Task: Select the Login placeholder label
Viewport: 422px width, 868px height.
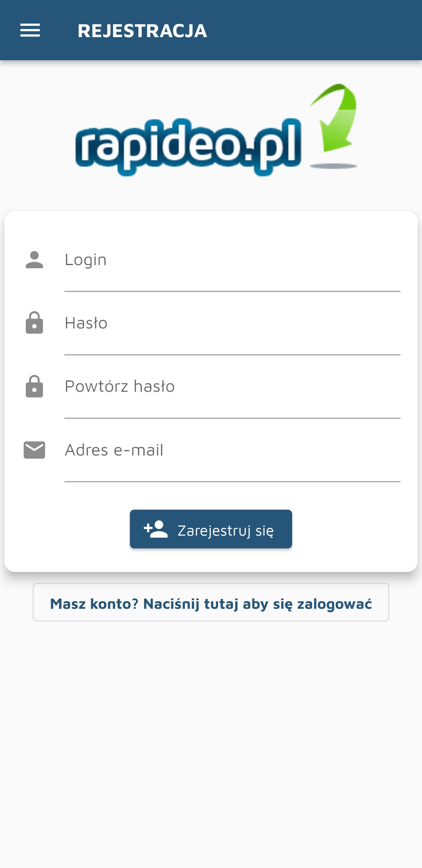Action: click(86, 260)
